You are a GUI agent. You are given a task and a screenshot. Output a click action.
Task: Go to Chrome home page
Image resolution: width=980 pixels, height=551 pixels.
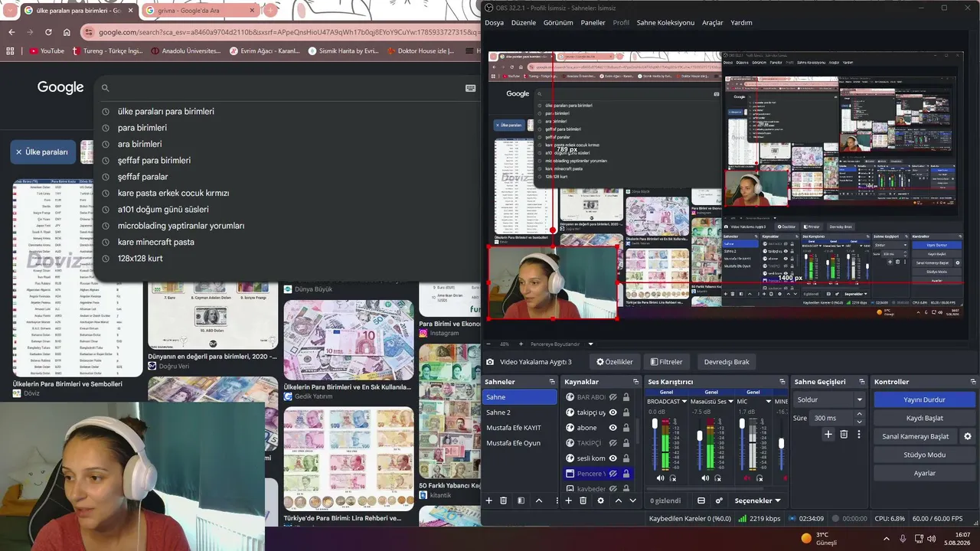(x=67, y=32)
